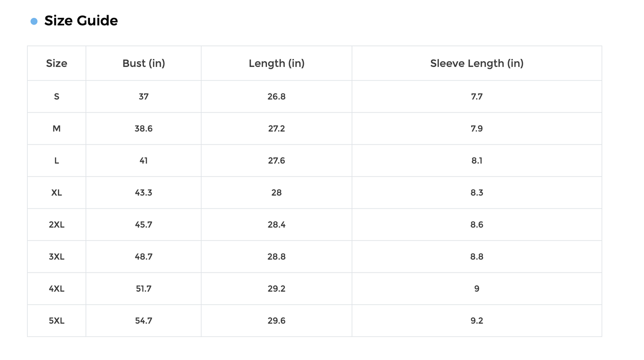Viewport: 644px width, 360px height.
Task: Click the length value 26.8
Action: (x=276, y=96)
